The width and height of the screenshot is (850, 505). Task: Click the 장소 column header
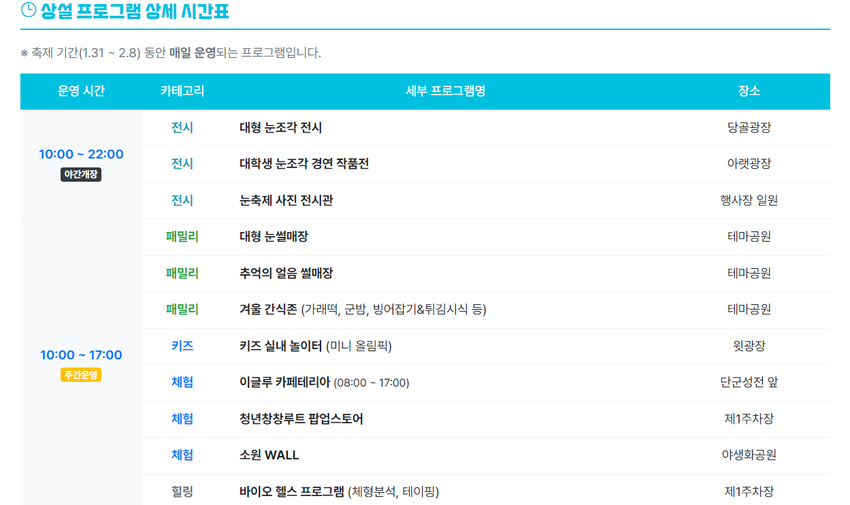point(749,91)
